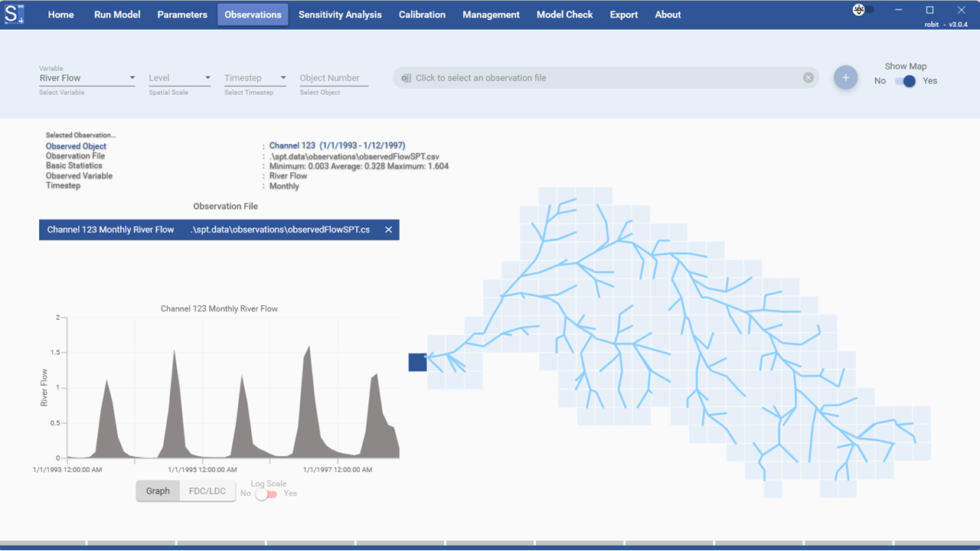Clear the observation file field with X icon
Viewport: 980px width, 551px height.
[808, 78]
